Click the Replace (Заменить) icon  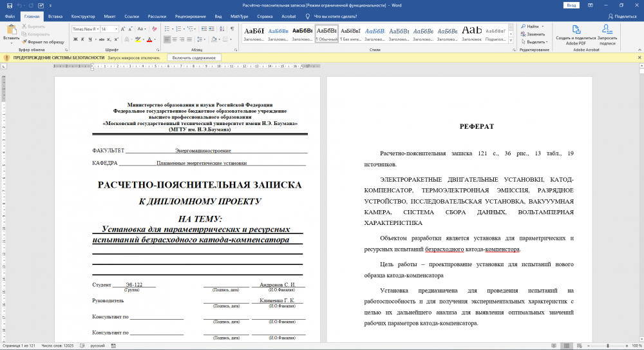point(532,34)
